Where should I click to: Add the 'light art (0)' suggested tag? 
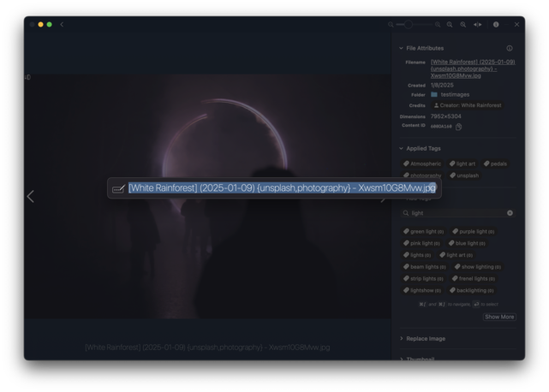click(456, 255)
